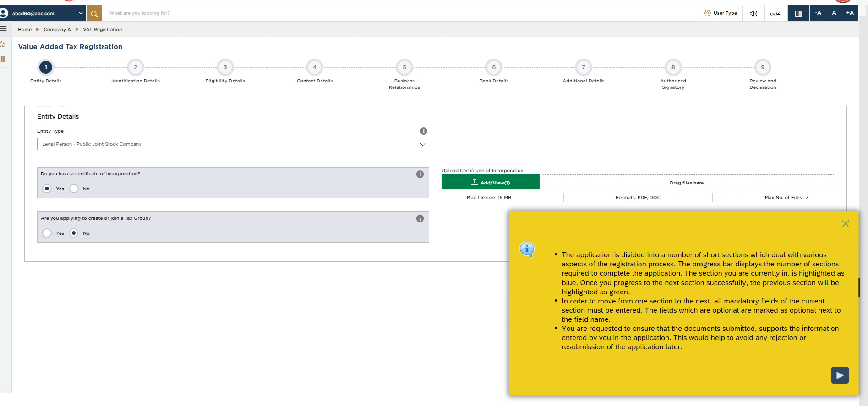Viewport: 868px width, 406px height.
Task: Close the yellow help popup
Action: click(x=846, y=224)
